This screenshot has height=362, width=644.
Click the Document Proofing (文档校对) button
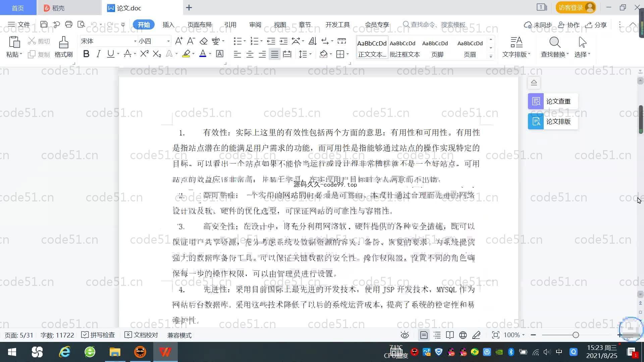141,335
